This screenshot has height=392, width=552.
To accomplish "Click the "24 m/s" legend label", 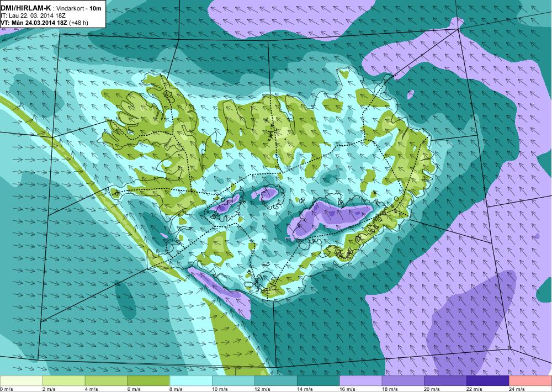I will tap(517, 389).
